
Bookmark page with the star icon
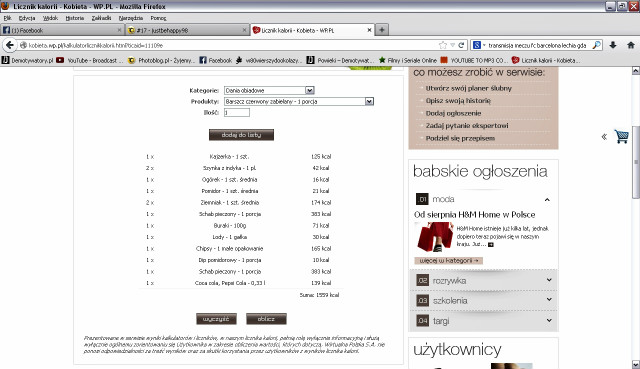point(443,45)
